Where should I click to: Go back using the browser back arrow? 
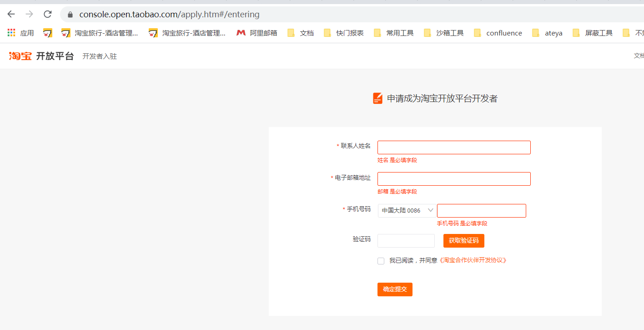coord(11,14)
